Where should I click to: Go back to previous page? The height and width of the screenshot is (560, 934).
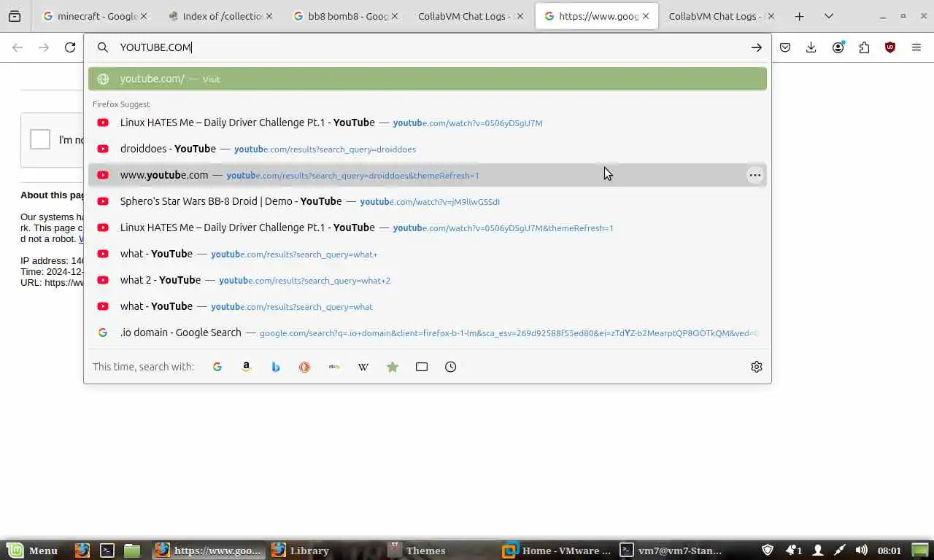click(x=18, y=47)
